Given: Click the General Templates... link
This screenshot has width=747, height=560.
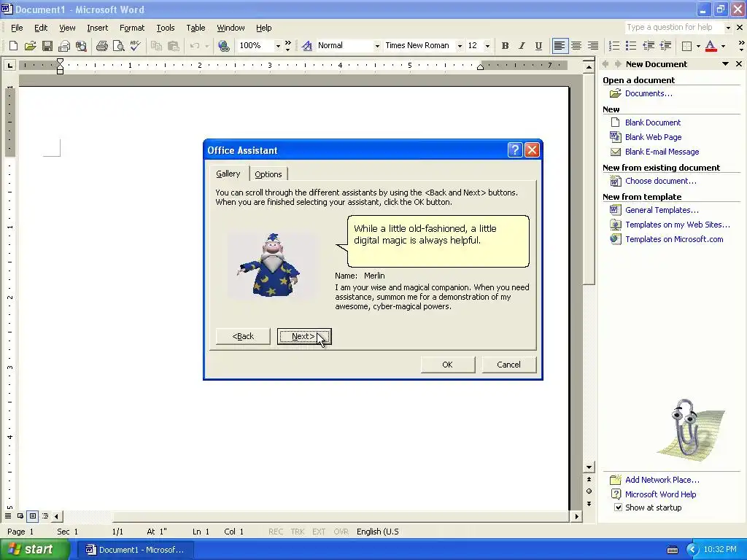Looking at the screenshot, I should (x=662, y=210).
